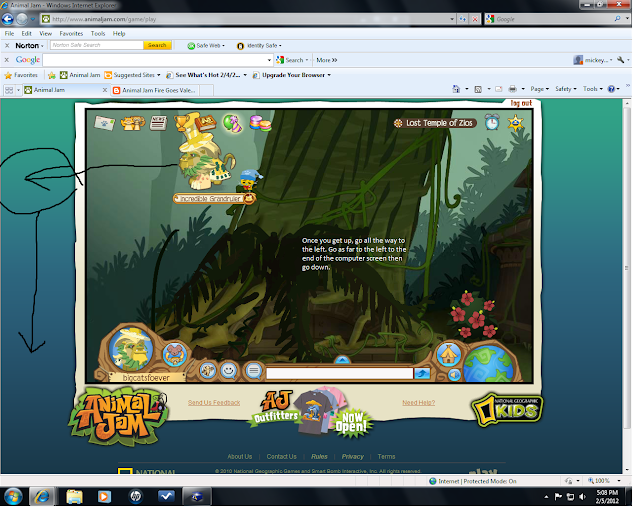Click the Animal Jam logo
Screen dimensions: 640x513
click(x=118, y=416)
